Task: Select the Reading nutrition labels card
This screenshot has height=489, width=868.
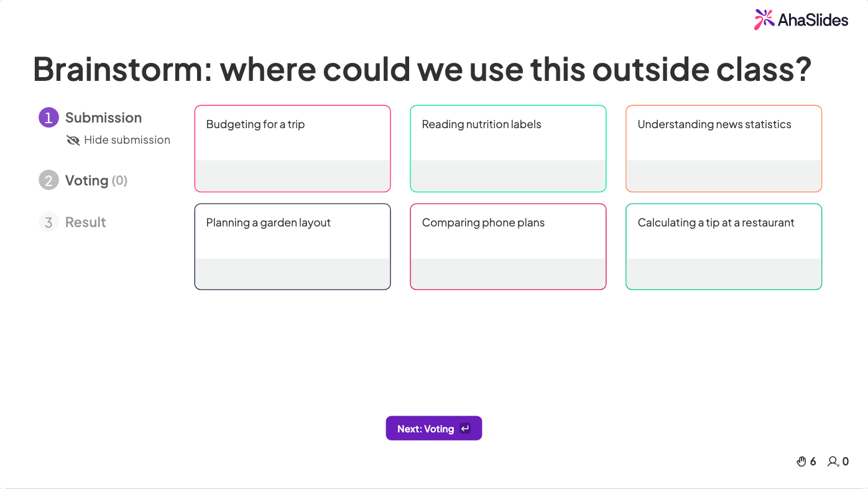Action: point(508,149)
